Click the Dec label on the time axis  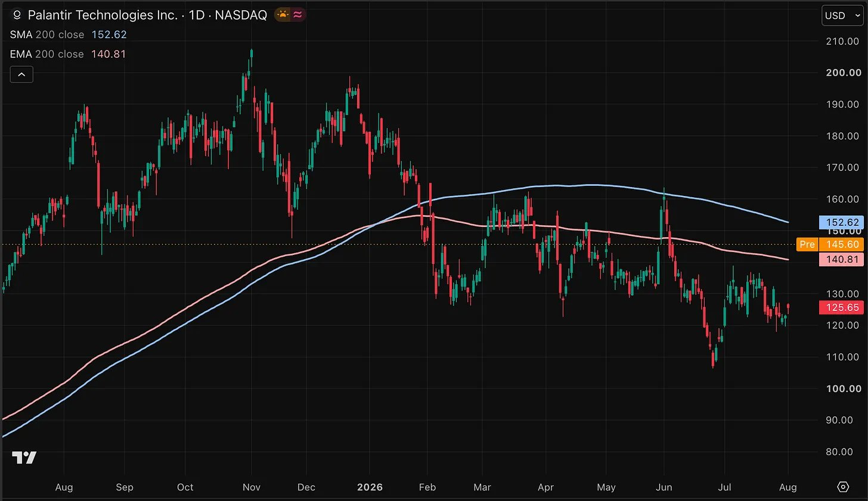click(x=306, y=487)
